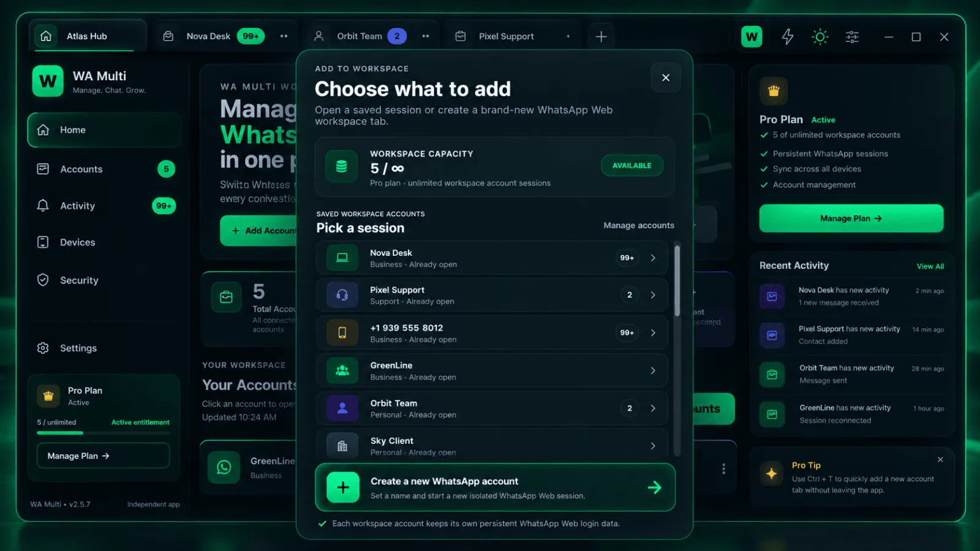The height and width of the screenshot is (551, 980).
Task: Expand the Pixel Support session chevron
Action: point(653,295)
